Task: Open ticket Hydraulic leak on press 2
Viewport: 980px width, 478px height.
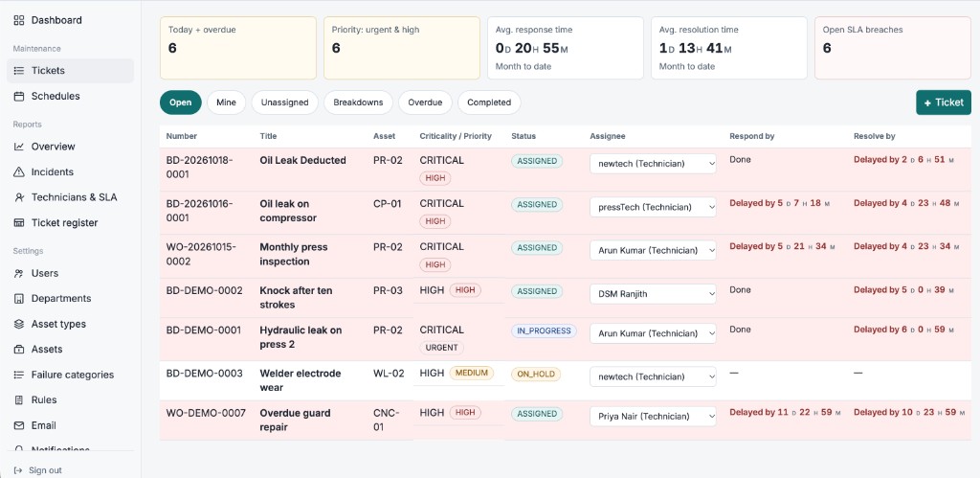Action: (301, 337)
